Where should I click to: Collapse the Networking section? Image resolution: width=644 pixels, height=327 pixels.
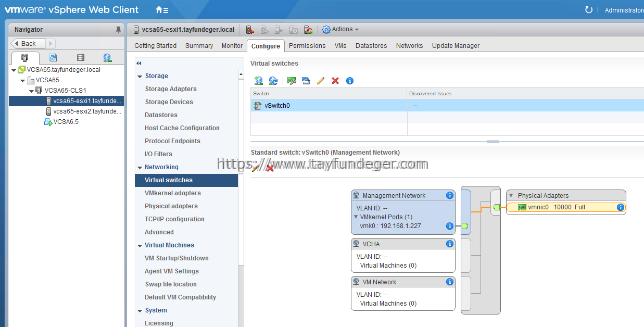[140, 167]
